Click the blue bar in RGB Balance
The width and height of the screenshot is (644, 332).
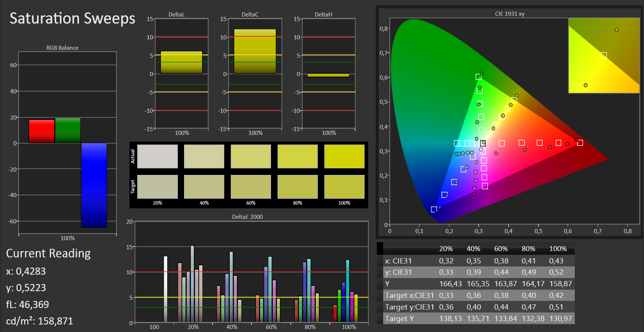click(94, 185)
